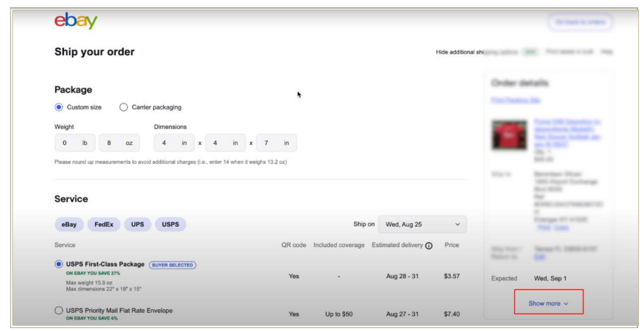Select Custom size package option

(59, 107)
